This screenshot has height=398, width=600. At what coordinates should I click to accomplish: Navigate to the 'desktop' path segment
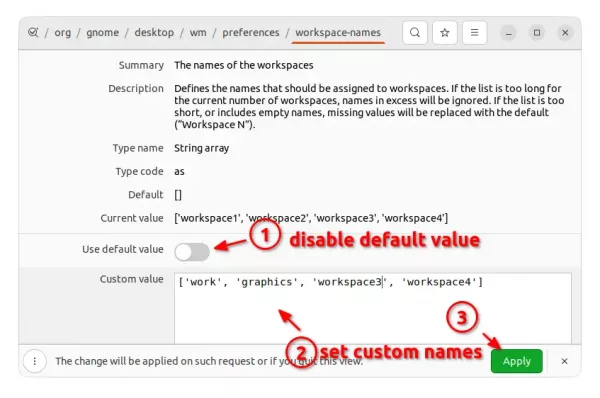[x=154, y=33]
